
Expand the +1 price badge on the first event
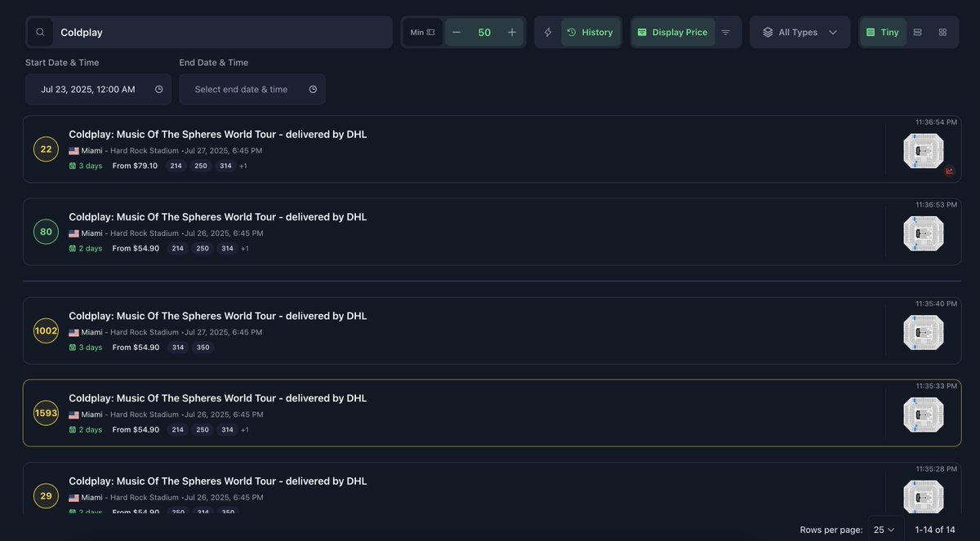point(243,166)
